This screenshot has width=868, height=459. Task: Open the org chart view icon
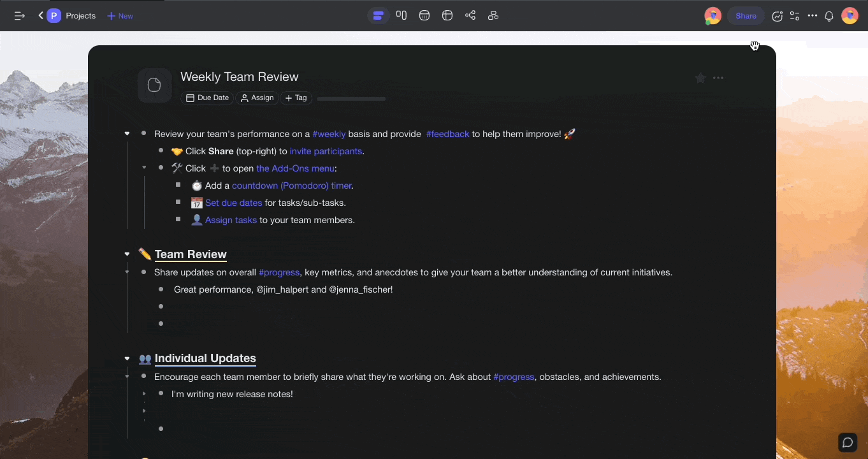[x=493, y=15]
